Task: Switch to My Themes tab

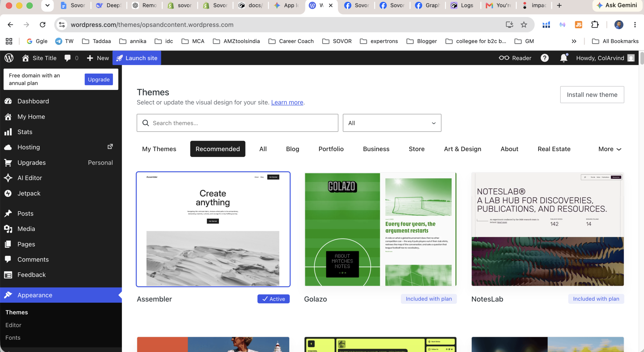Action: pos(159,149)
